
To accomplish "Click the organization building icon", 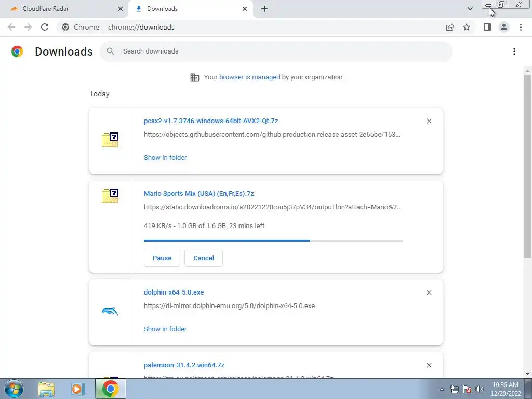I will 194,77.
